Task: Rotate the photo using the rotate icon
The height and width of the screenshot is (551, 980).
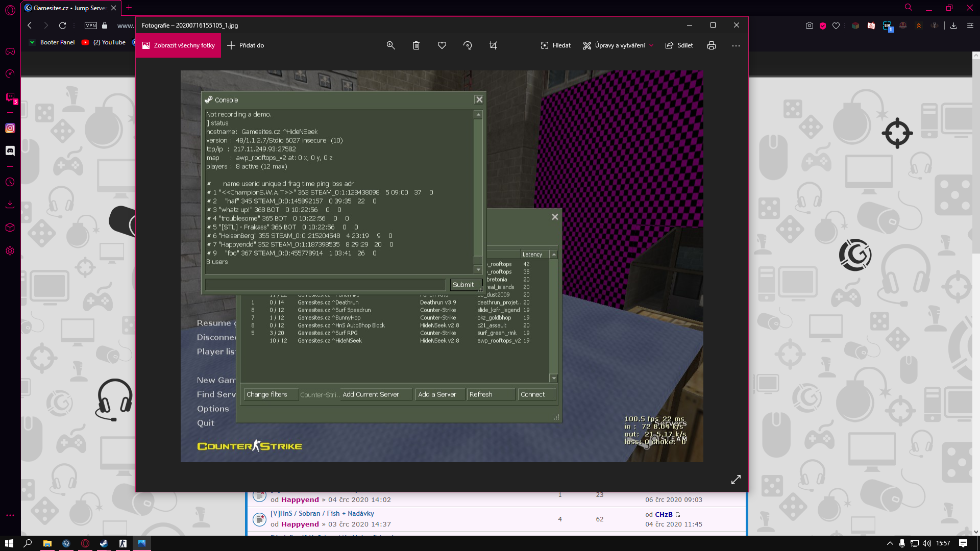Action: 468,45
